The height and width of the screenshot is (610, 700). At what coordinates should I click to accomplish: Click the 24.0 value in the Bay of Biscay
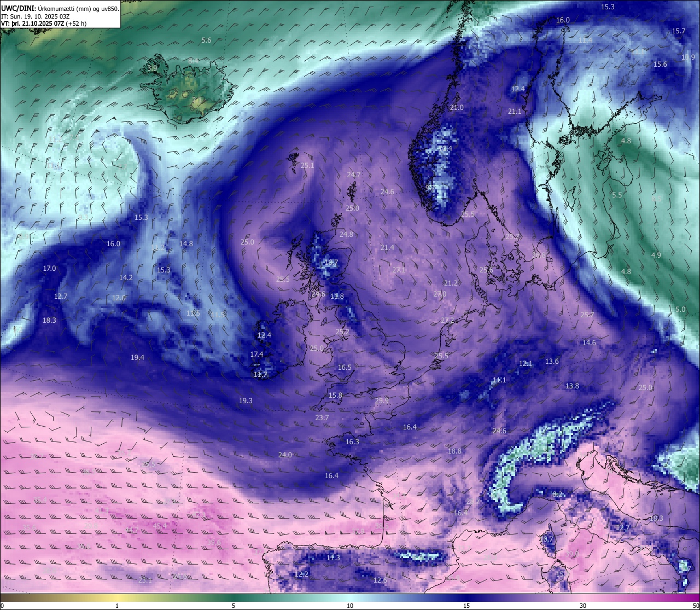285,455
